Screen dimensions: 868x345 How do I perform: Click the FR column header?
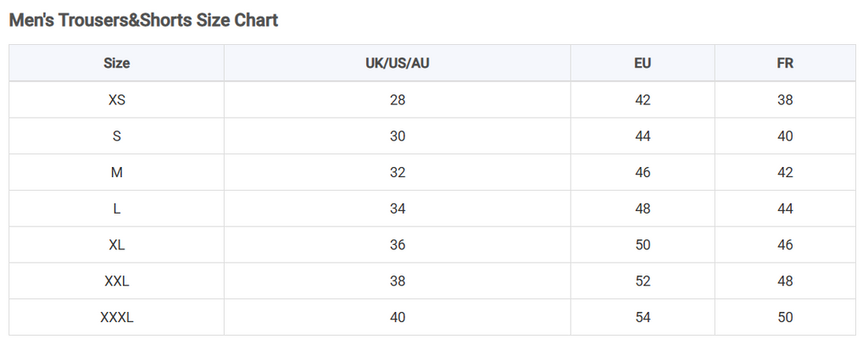point(785,63)
